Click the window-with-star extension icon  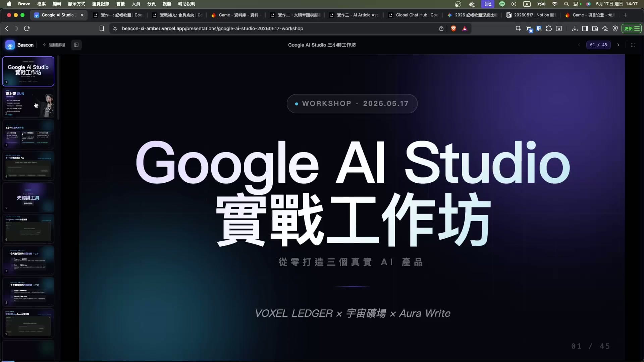529,29
